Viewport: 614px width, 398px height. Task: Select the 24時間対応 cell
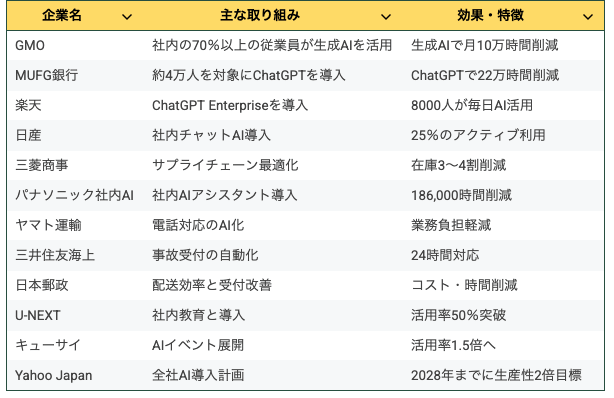pyautogui.click(x=445, y=255)
